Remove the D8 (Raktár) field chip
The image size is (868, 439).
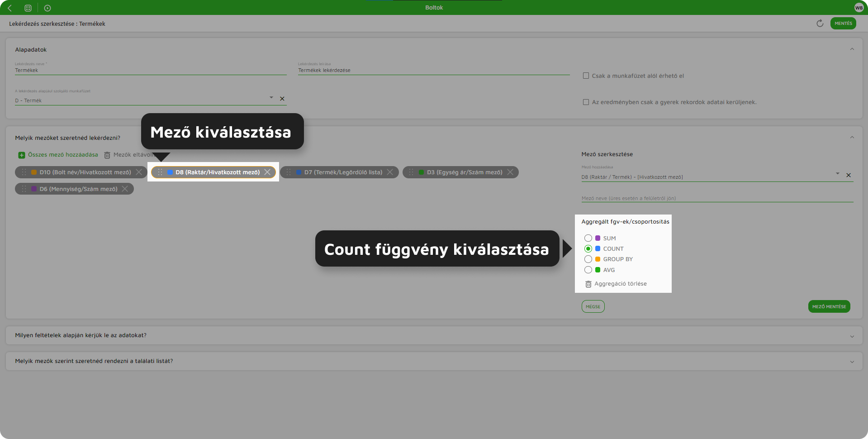click(267, 172)
